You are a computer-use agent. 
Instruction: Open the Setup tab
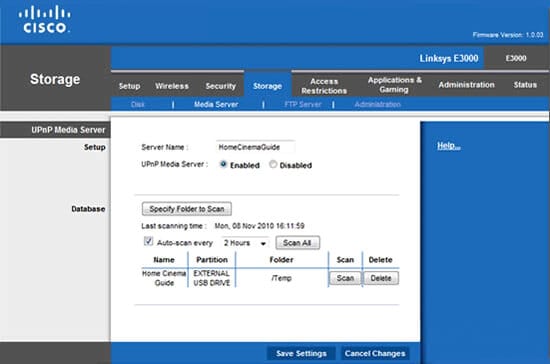click(x=129, y=86)
